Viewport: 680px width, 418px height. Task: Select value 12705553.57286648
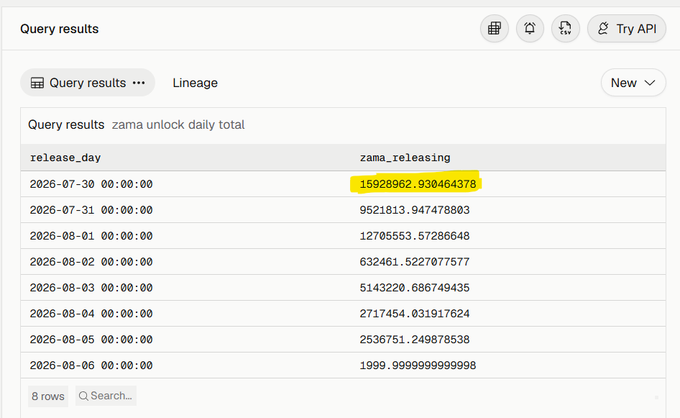[415, 236]
